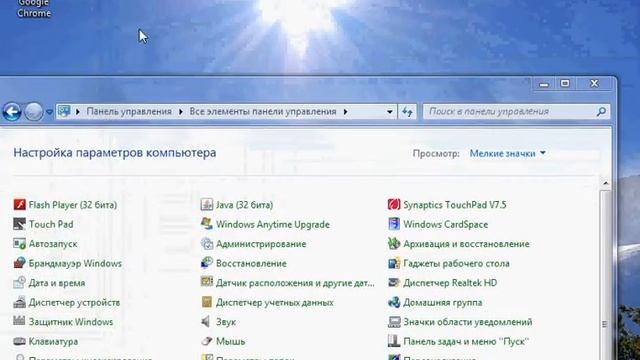Open the Диспетчер Realtek HD icon
Screen dimensions: 640x360
click(x=394, y=283)
